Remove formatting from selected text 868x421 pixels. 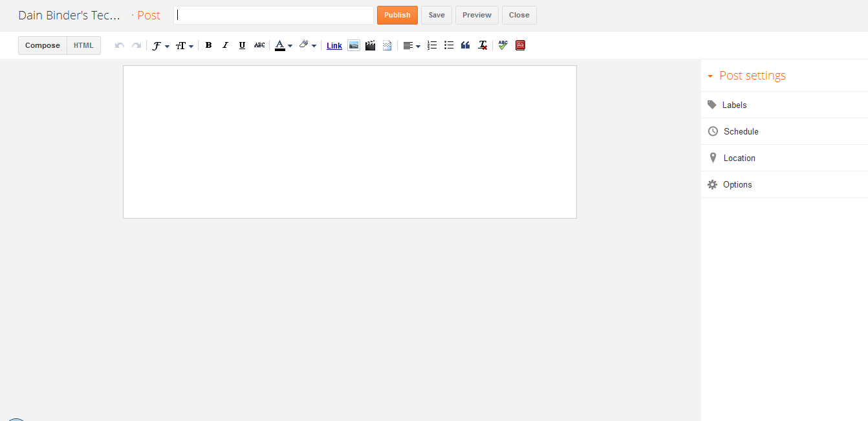(x=483, y=45)
